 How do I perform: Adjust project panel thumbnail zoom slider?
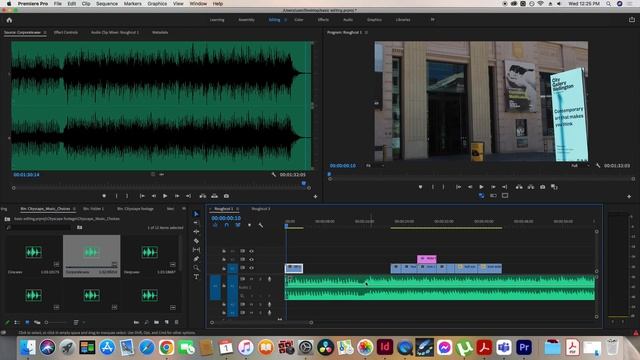click(x=56, y=322)
